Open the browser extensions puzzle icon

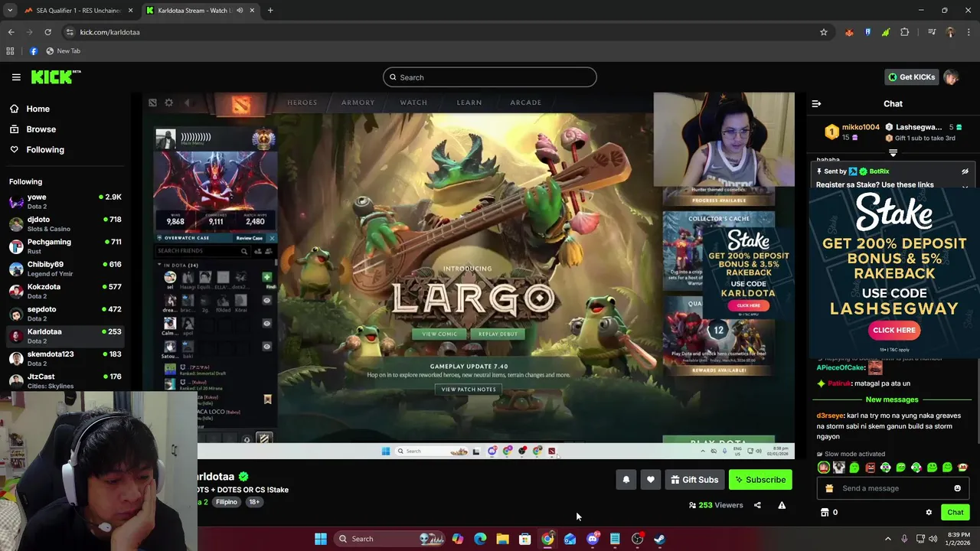pyautogui.click(x=905, y=32)
